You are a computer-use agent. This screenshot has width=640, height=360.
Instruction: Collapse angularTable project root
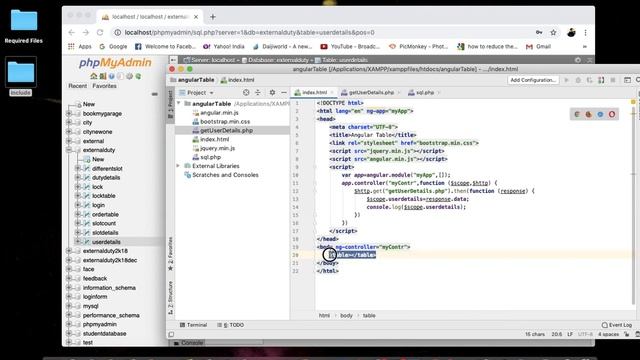coord(178,104)
